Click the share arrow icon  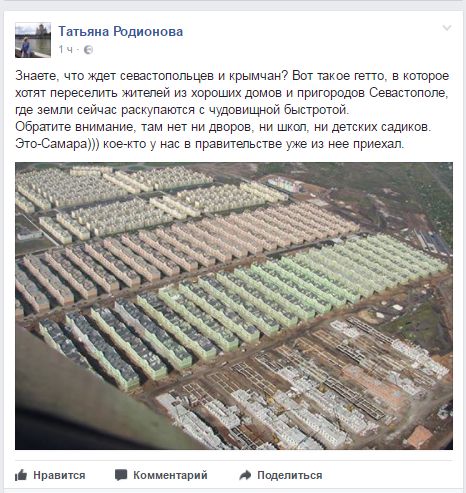coord(245,475)
